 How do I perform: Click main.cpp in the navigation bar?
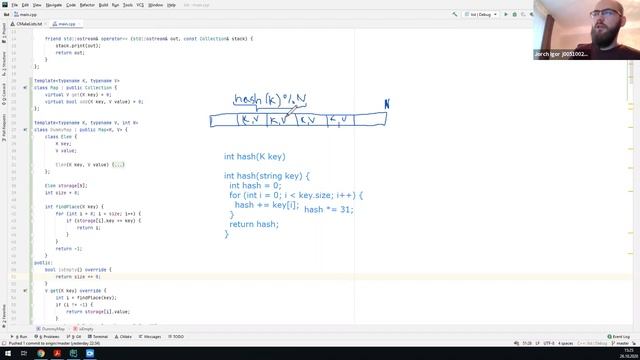[x=25, y=14]
